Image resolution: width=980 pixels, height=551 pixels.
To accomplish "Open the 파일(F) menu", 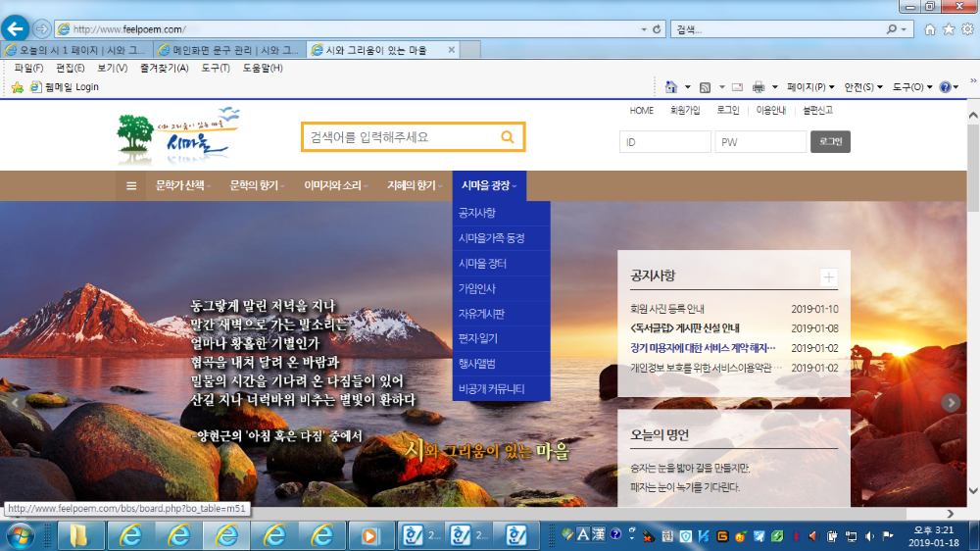I will (x=28, y=68).
